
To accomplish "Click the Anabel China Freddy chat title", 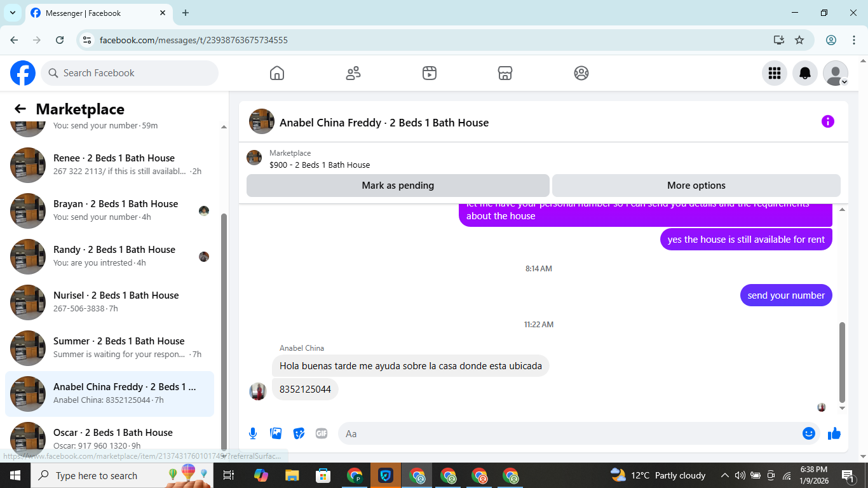I will point(384,123).
